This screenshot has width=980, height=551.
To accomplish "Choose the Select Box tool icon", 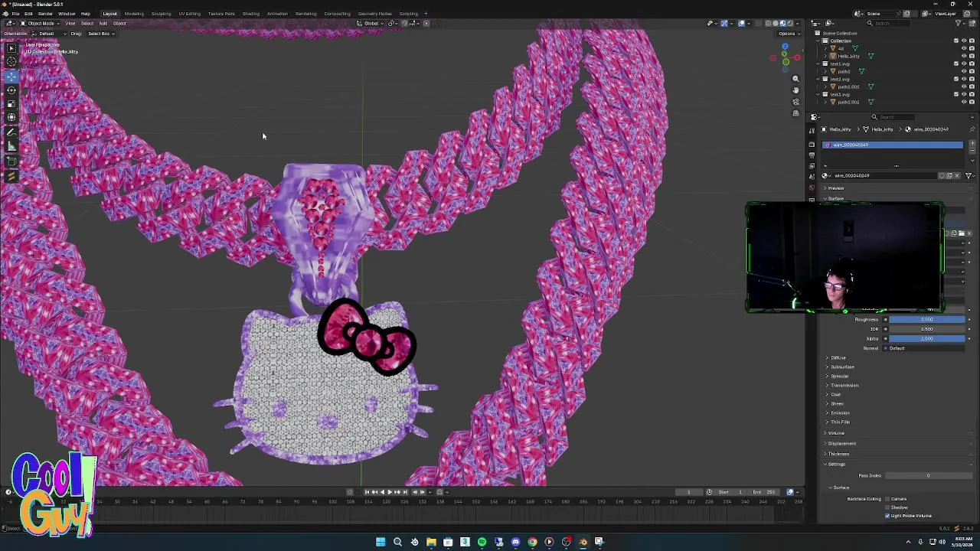I will pos(11,48).
